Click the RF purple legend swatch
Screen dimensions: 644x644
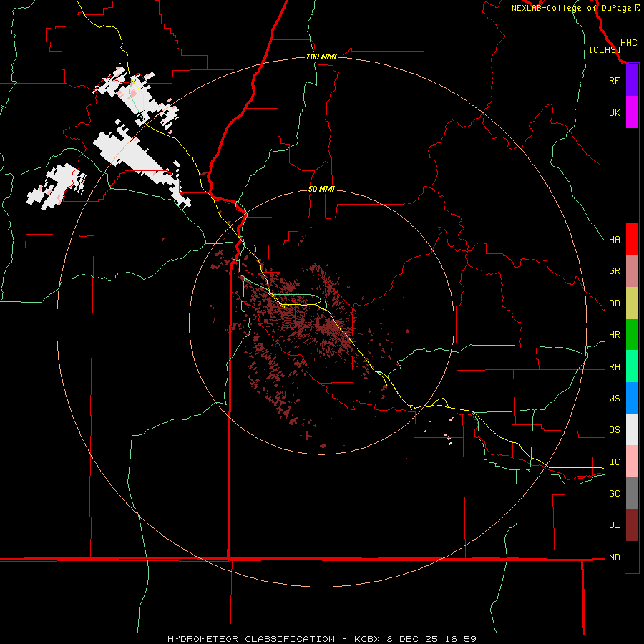(x=632, y=80)
